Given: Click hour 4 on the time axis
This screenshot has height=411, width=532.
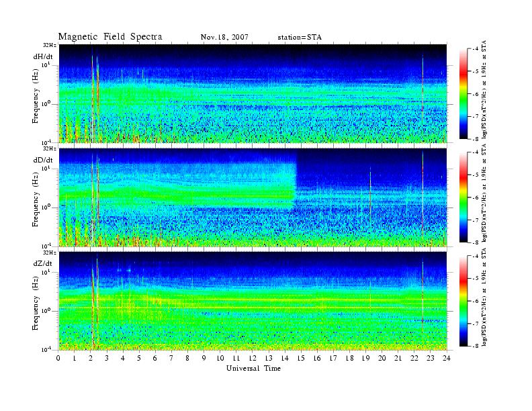Looking at the screenshot, I should (x=123, y=358).
